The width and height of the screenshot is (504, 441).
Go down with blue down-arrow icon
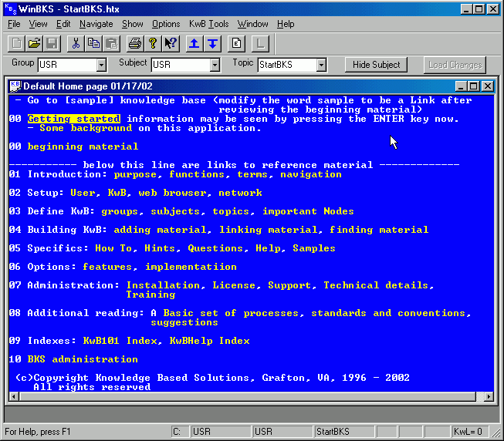[212, 43]
